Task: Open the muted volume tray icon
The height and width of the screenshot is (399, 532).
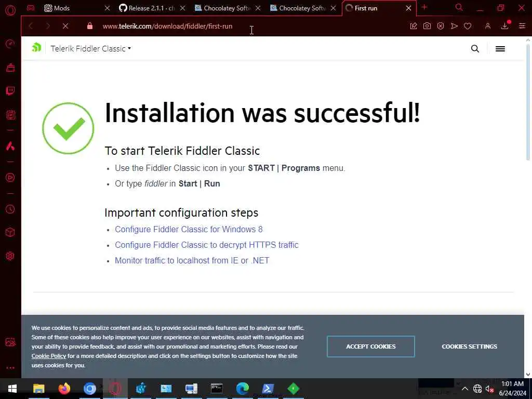Action: (489, 389)
